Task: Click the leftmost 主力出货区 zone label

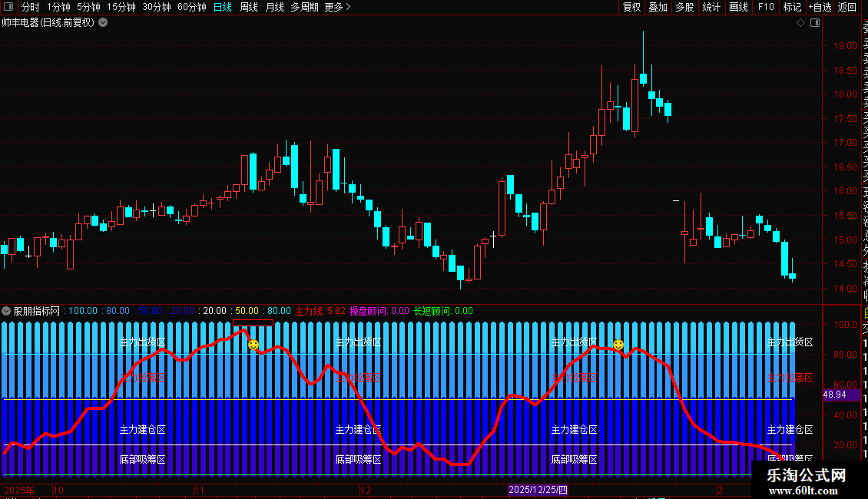Action: [143, 342]
